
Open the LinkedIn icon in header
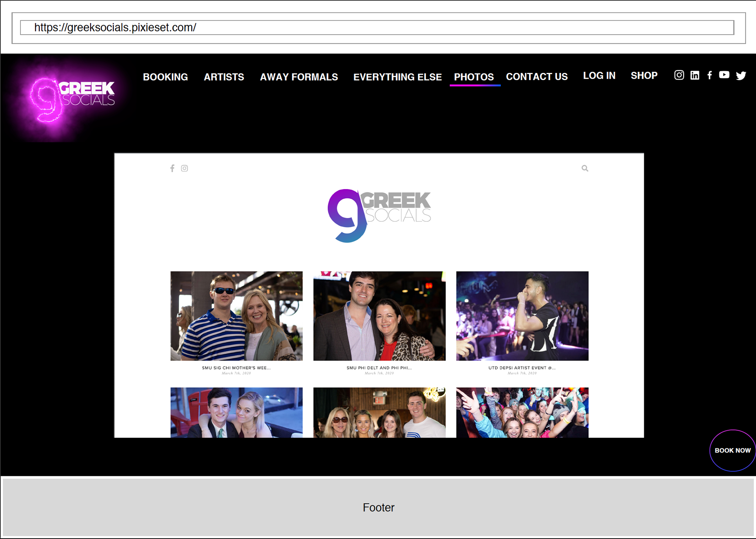695,75
